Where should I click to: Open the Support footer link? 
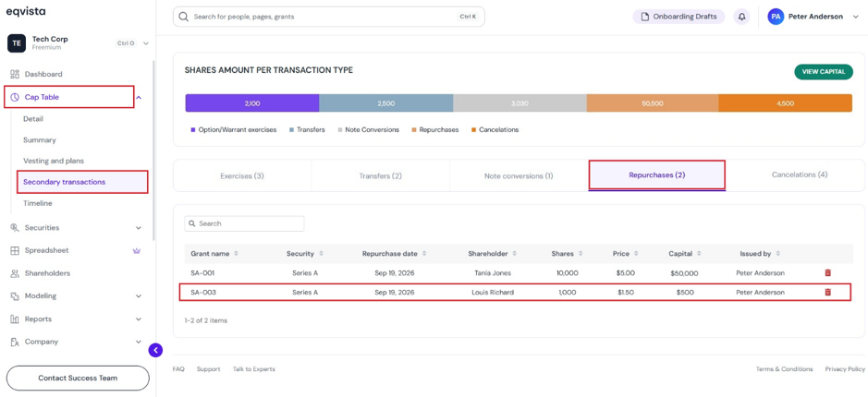click(x=208, y=368)
